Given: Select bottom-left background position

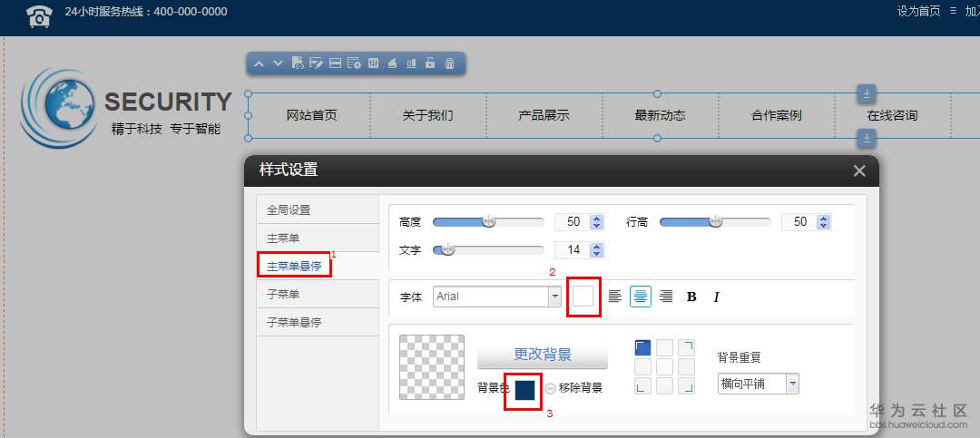Looking at the screenshot, I should pos(642,386).
